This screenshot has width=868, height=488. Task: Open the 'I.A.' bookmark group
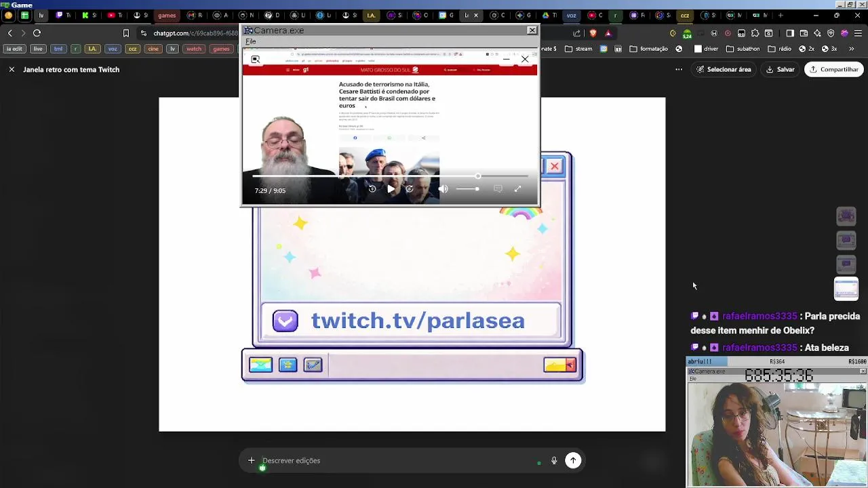pyautogui.click(x=92, y=49)
